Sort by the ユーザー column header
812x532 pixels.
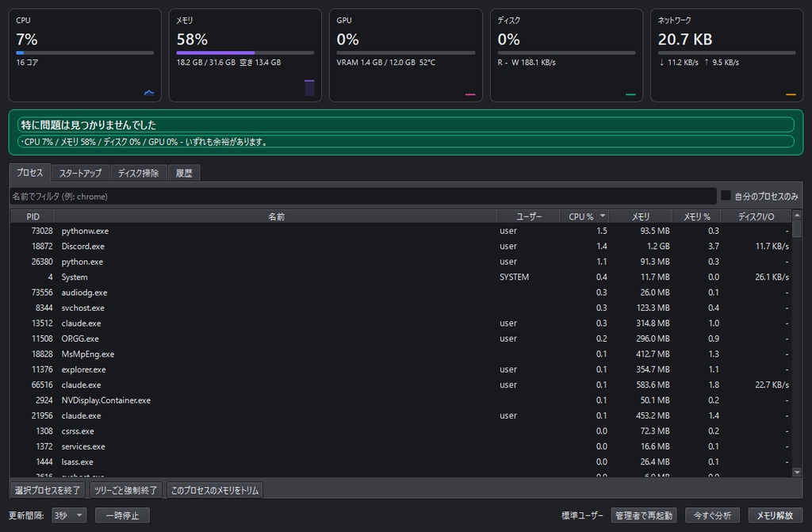[x=528, y=216]
